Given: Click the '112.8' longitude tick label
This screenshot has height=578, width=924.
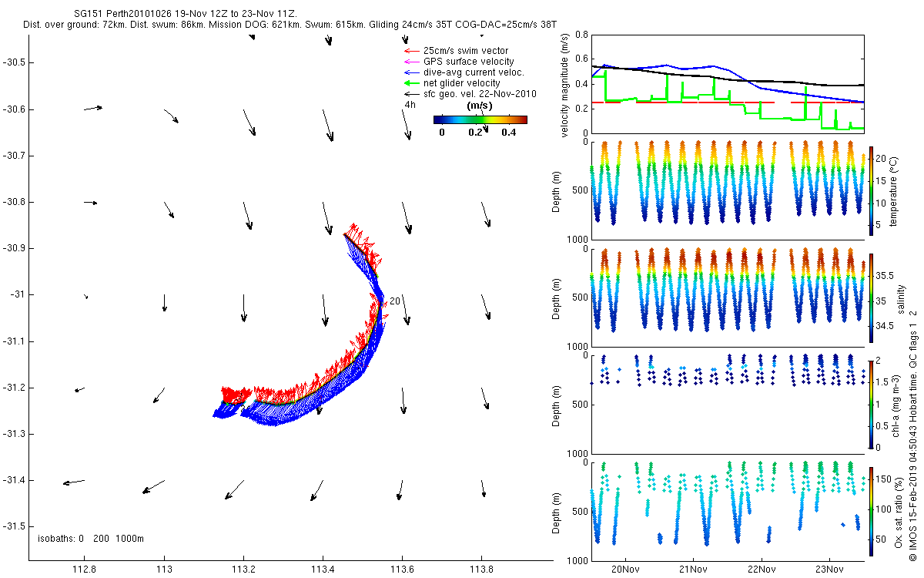Looking at the screenshot, I should (x=83, y=571).
